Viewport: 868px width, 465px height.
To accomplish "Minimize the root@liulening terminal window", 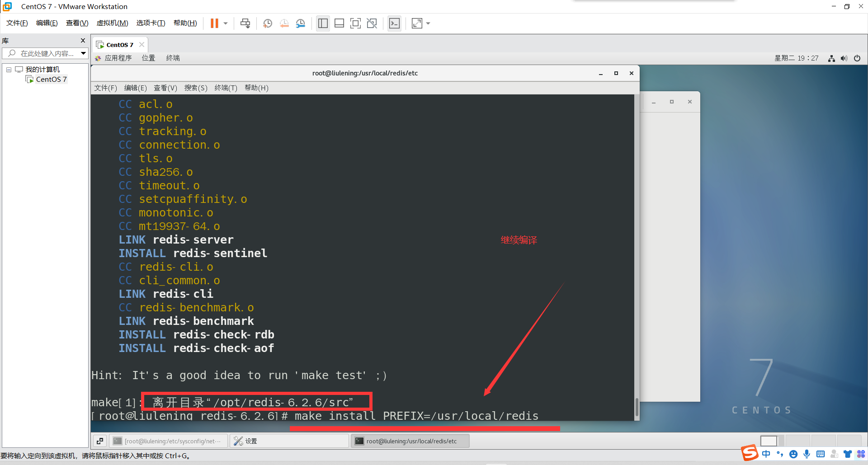I will (x=601, y=73).
